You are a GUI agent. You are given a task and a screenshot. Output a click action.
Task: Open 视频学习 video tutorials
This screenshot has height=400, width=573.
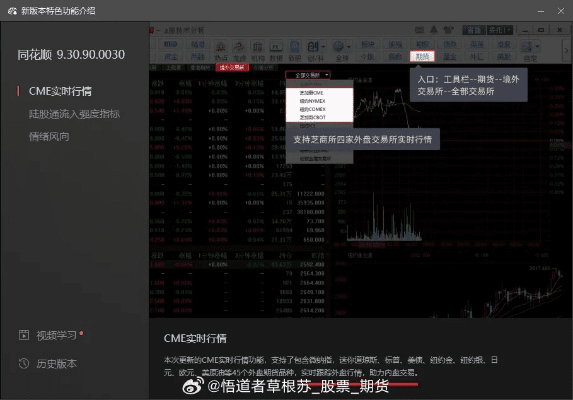coord(56,335)
